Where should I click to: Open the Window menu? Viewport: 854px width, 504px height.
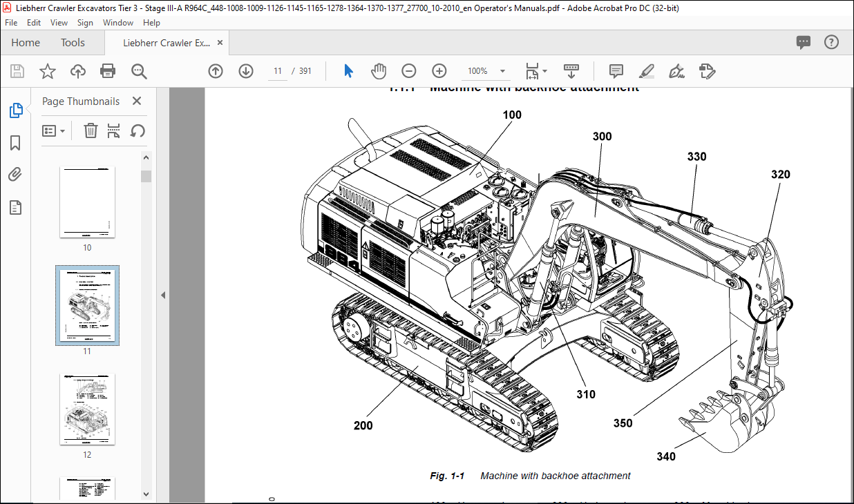[118, 23]
